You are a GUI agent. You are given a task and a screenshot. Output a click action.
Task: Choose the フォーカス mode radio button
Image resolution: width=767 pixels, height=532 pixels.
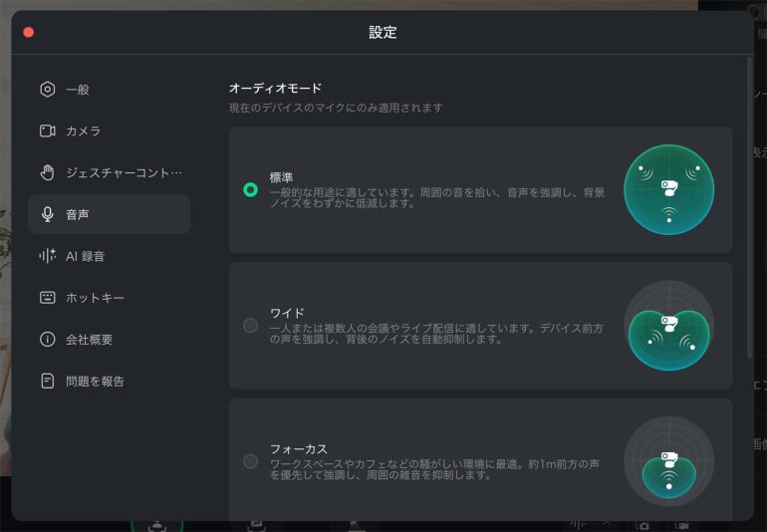coord(250,461)
